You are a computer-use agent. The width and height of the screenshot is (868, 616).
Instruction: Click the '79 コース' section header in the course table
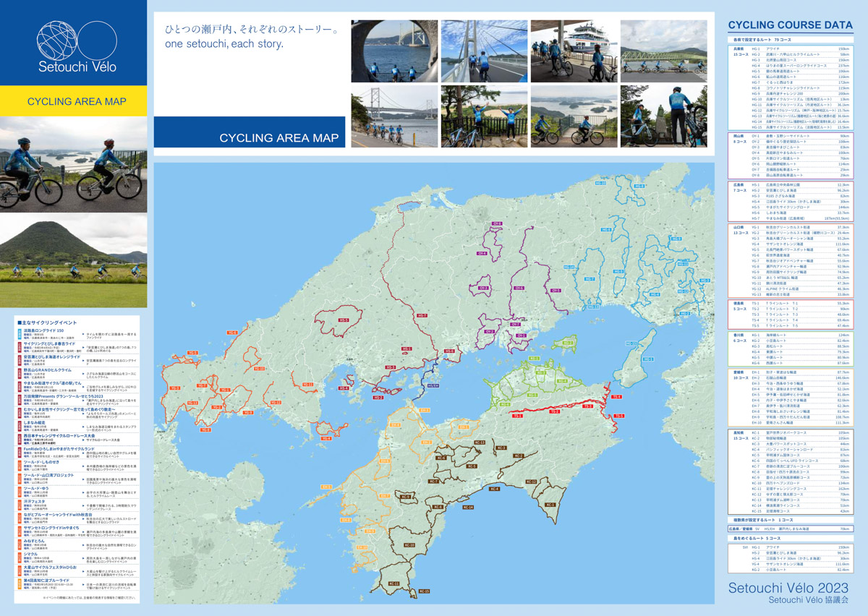790,38
